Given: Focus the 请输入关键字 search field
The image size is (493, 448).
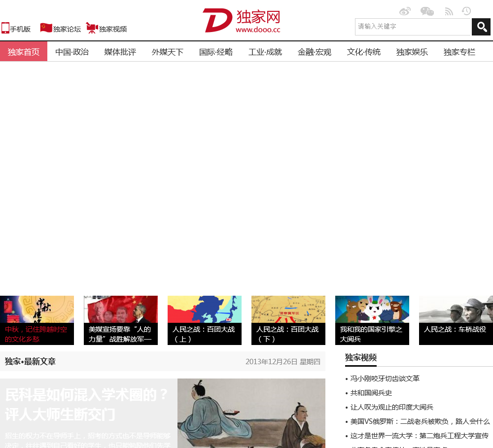Looking at the screenshot, I should tap(413, 27).
